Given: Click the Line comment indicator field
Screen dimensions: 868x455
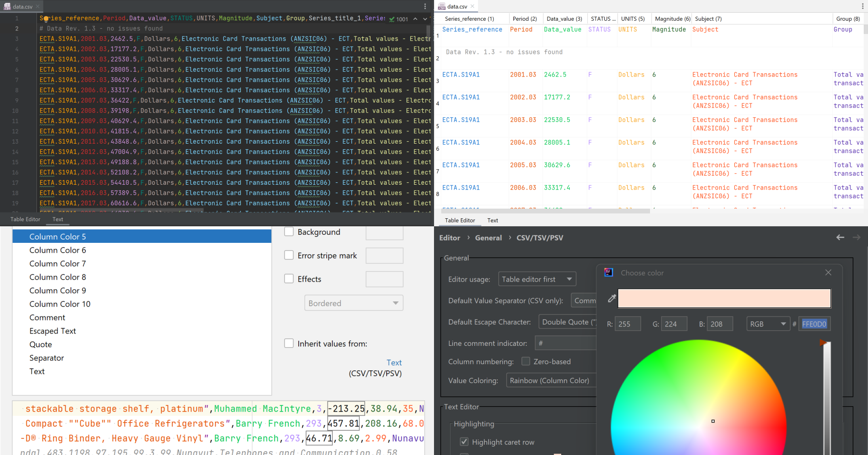Looking at the screenshot, I should coord(565,343).
